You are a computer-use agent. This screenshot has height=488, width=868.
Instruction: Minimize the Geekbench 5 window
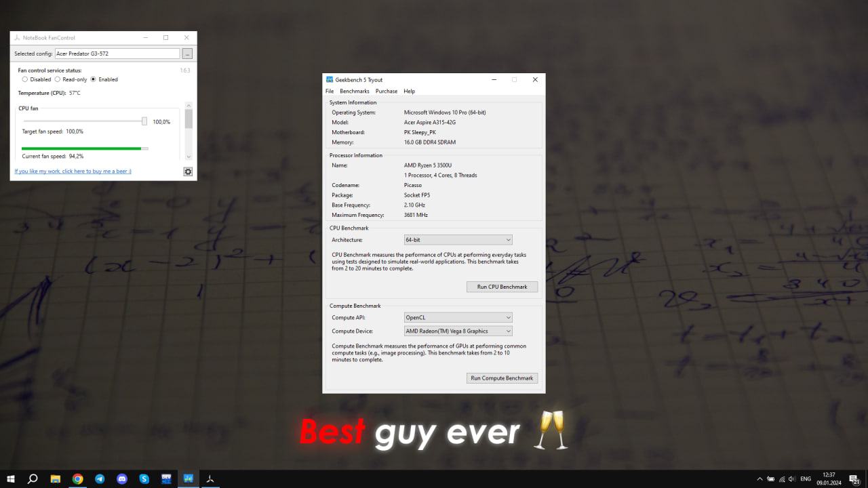[493, 79]
